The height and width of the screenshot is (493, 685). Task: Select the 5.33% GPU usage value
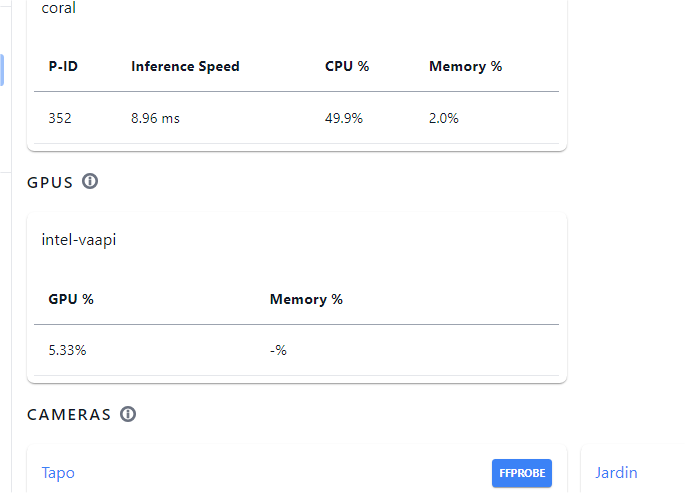67,350
